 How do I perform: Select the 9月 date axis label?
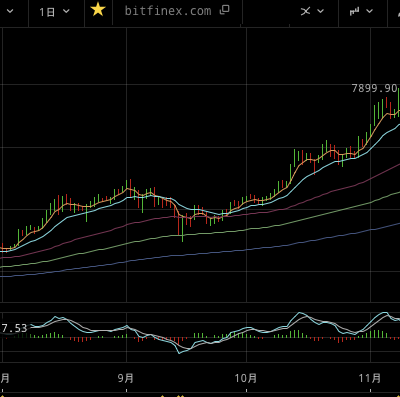(126, 378)
